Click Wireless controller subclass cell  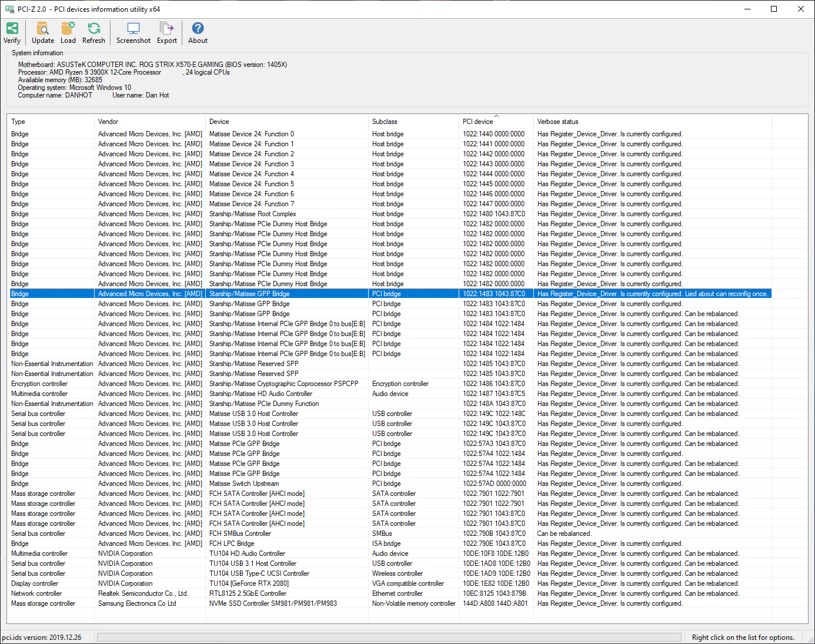click(x=398, y=573)
